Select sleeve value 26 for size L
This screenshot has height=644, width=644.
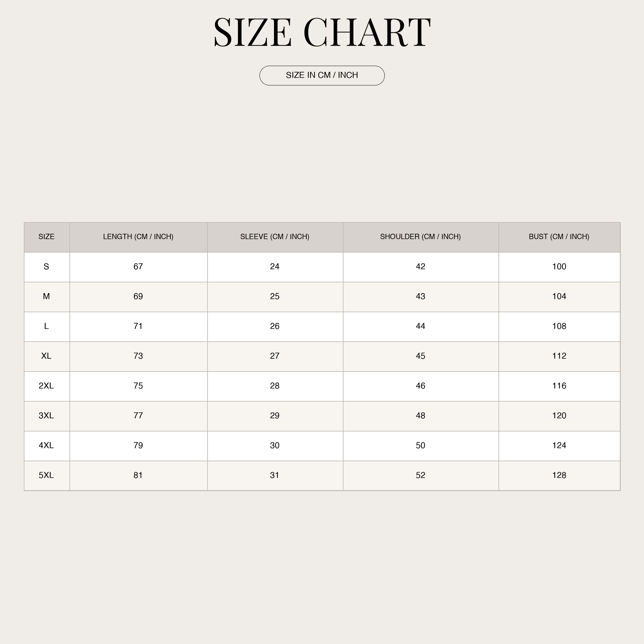pyautogui.click(x=275, y=326)
